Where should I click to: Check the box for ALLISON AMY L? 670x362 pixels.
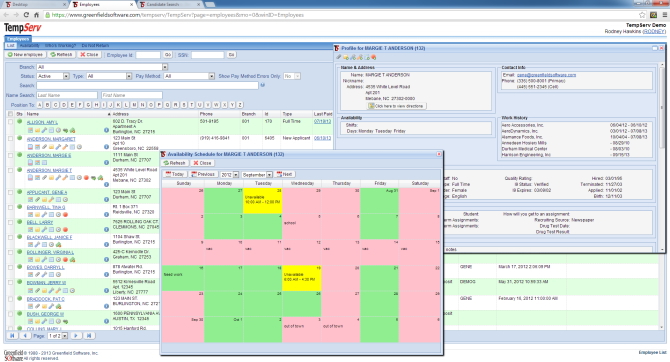pyautogui.click(x=10, y=122)
